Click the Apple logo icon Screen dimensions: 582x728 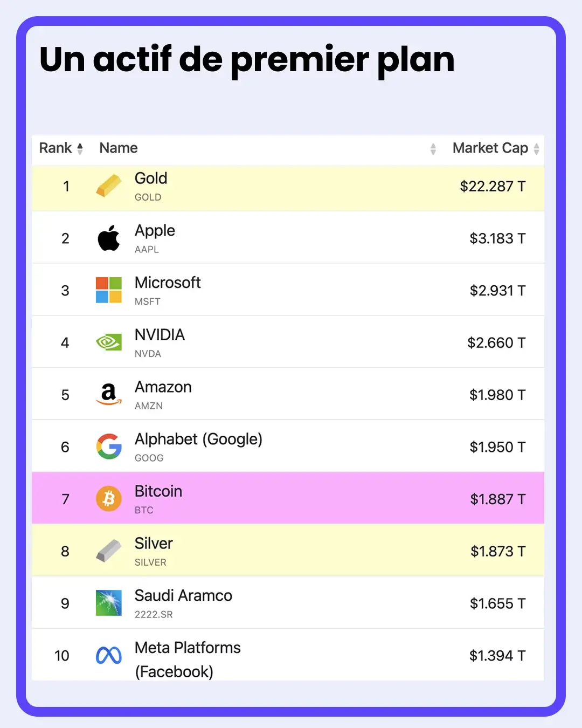coord(109,238)
